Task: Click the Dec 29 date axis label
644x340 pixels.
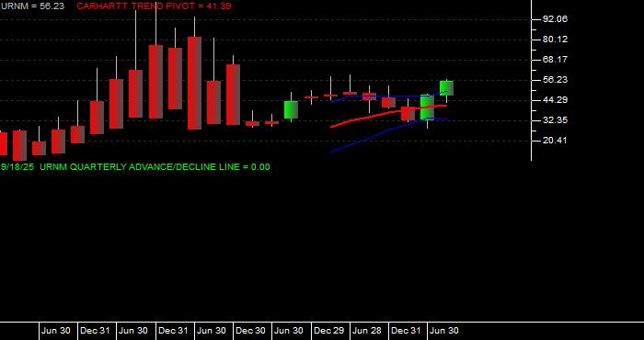Action: tap(329, 331)
